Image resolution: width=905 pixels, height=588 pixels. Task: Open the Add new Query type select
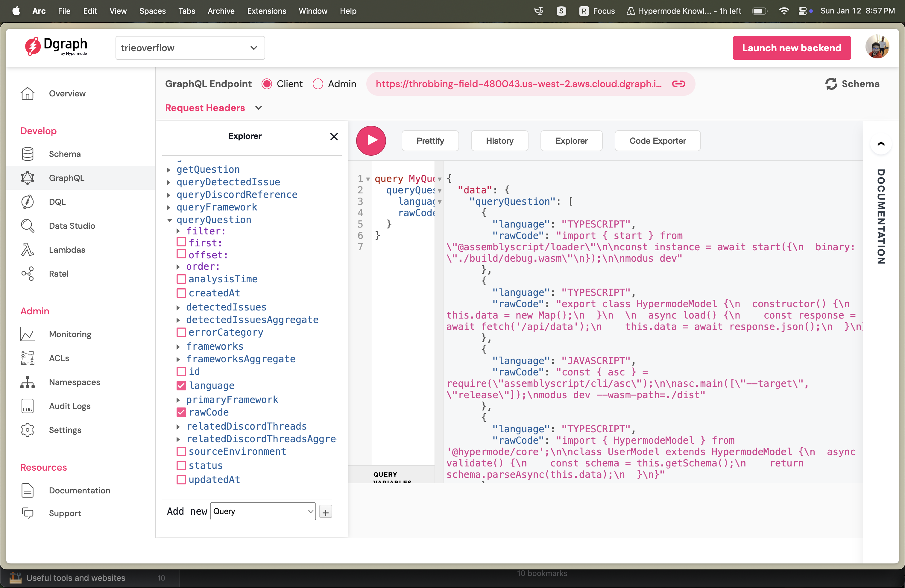[263, 512]
